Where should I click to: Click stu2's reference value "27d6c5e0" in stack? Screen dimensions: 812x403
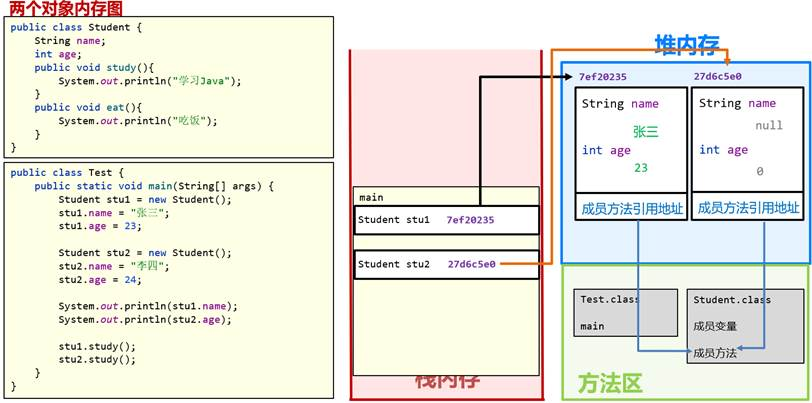[472, 264]
